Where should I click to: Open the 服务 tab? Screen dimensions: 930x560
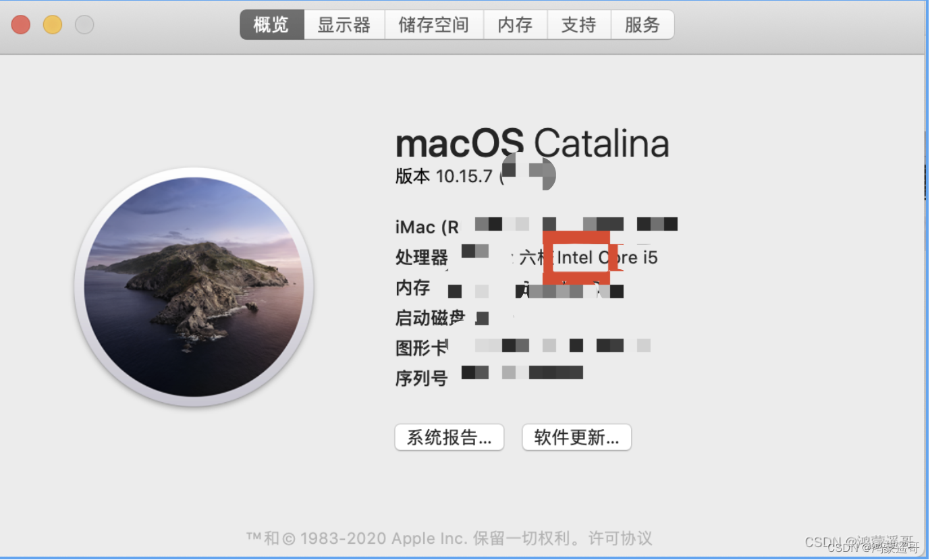tap(642, 24)
